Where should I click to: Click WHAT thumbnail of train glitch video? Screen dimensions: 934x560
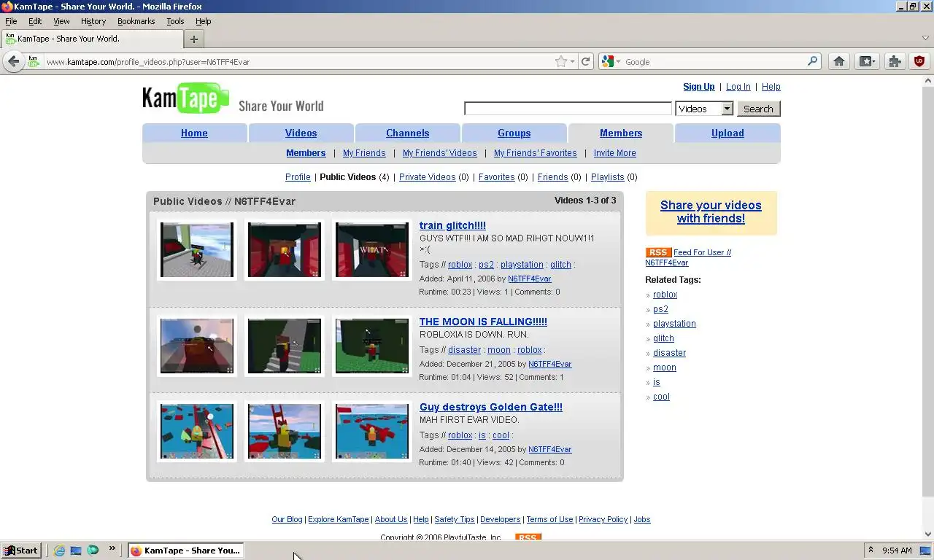pos(372,250)
